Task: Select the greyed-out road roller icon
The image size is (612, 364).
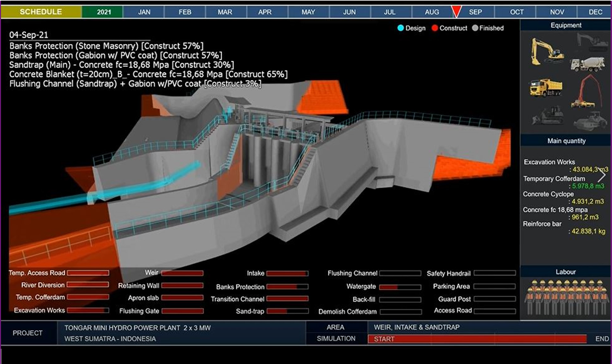Action: pos(590,121)
